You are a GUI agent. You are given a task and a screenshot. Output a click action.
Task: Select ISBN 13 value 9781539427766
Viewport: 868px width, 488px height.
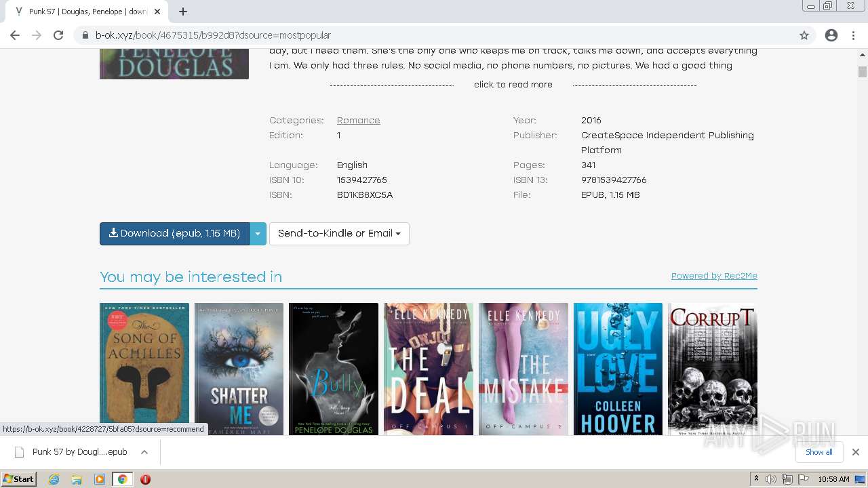tap(614, 180)
